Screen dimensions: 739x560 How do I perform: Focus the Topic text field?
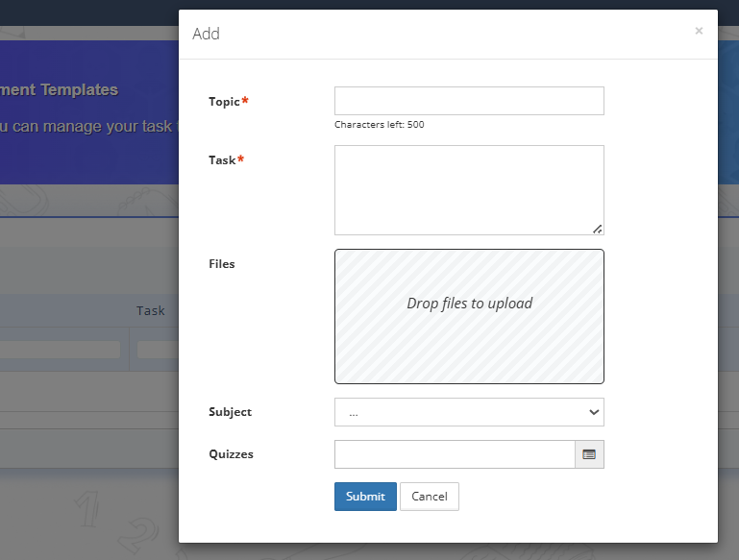(x=469, y=101)
